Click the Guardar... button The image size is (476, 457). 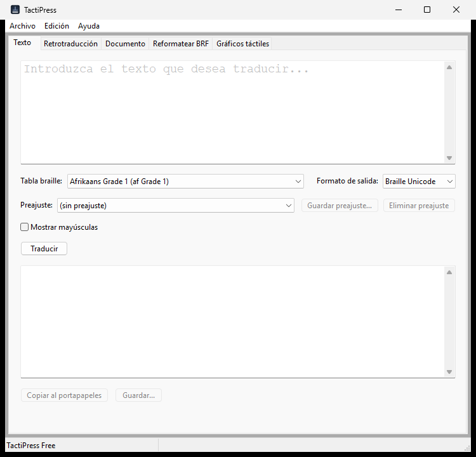coord(138,395)
